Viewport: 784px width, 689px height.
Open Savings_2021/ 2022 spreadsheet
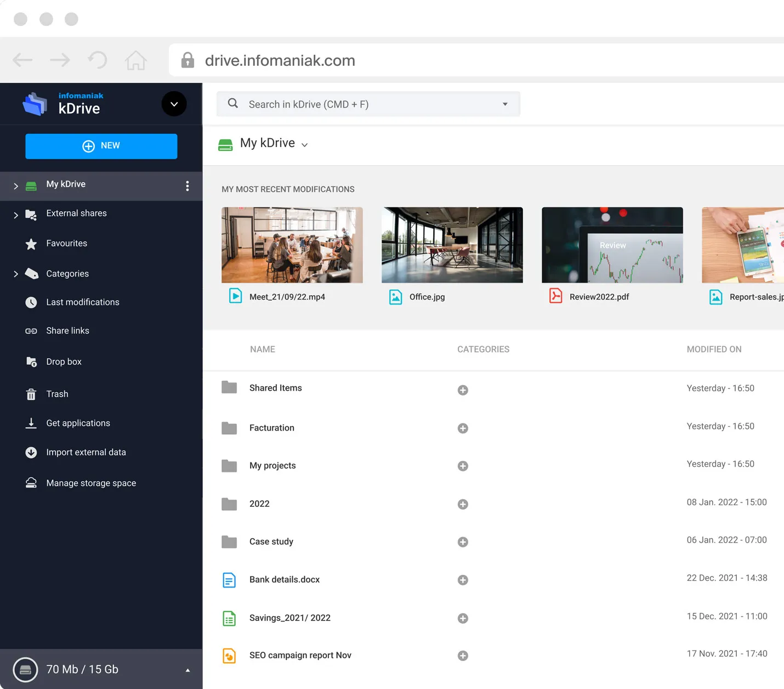click(289, 618)
